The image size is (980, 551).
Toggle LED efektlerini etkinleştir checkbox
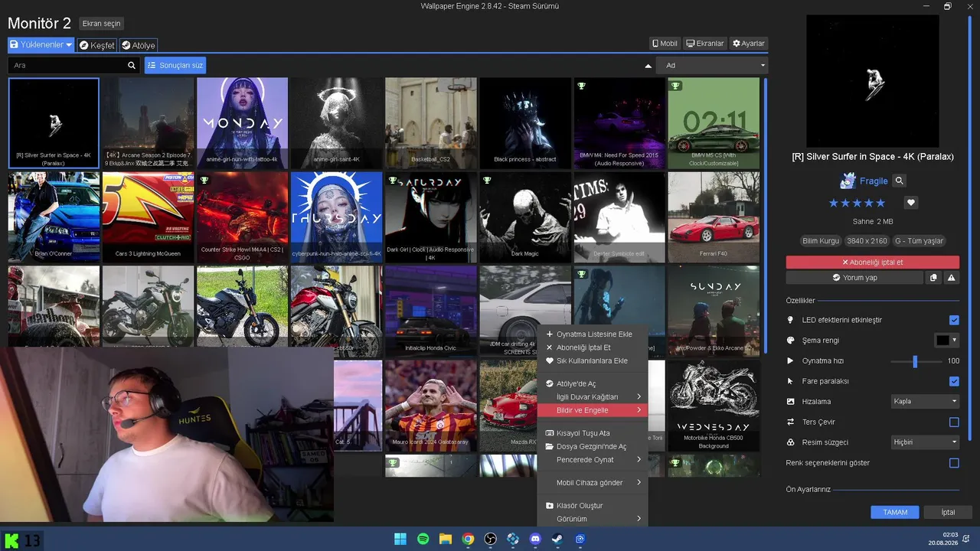pos(954,320)
